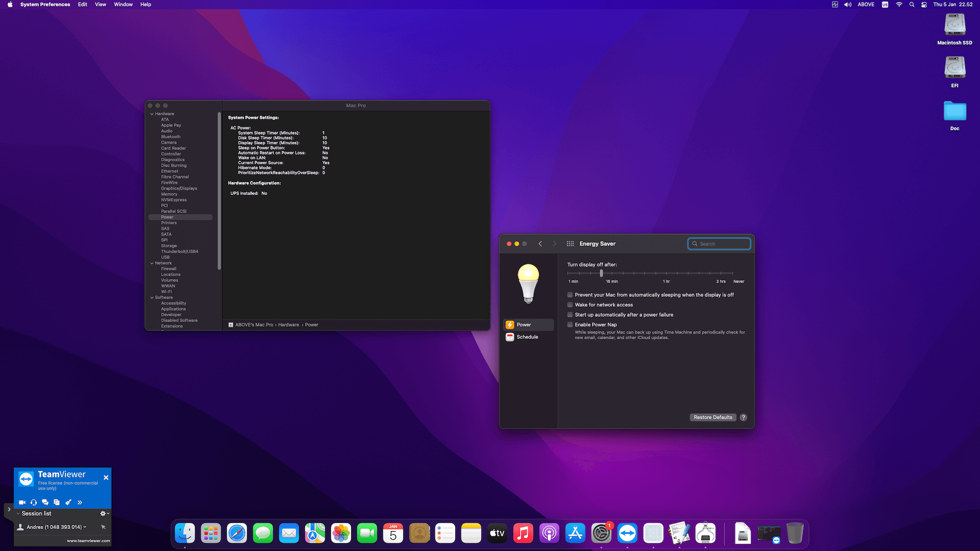Image resolution: width=980 pixels, height=551 pixels.
Task: Open the TeamViewer chat bubbles icon
Action: click(45, 502)
